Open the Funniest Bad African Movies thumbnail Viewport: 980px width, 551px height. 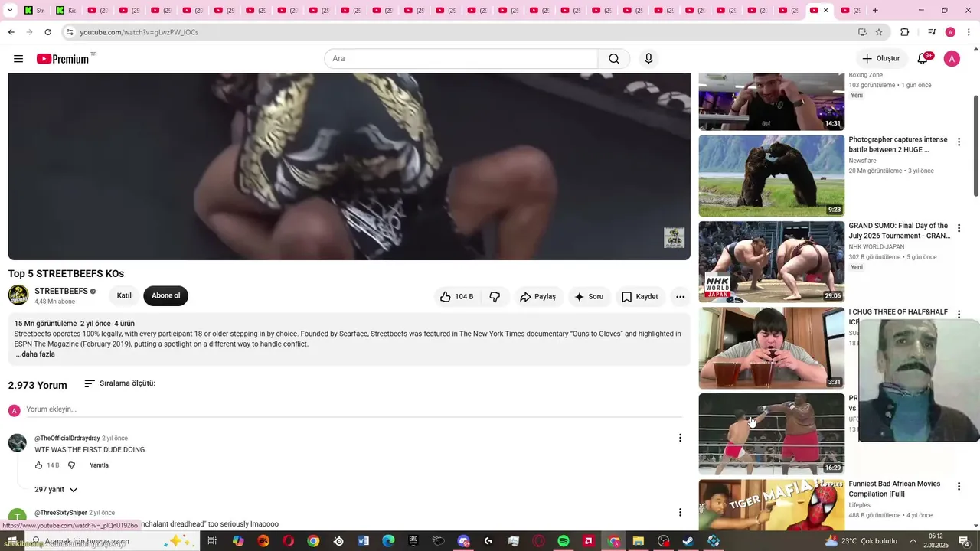click(x=772, y=505)
